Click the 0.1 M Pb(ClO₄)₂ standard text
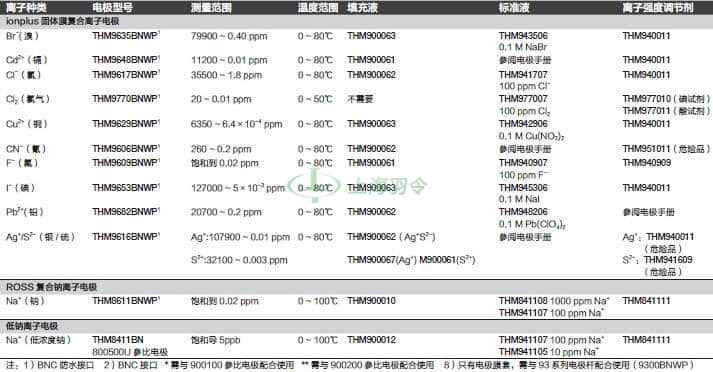The height and width of the screenshot is (372, 713). pyautogui.click(x=532, y=224)
